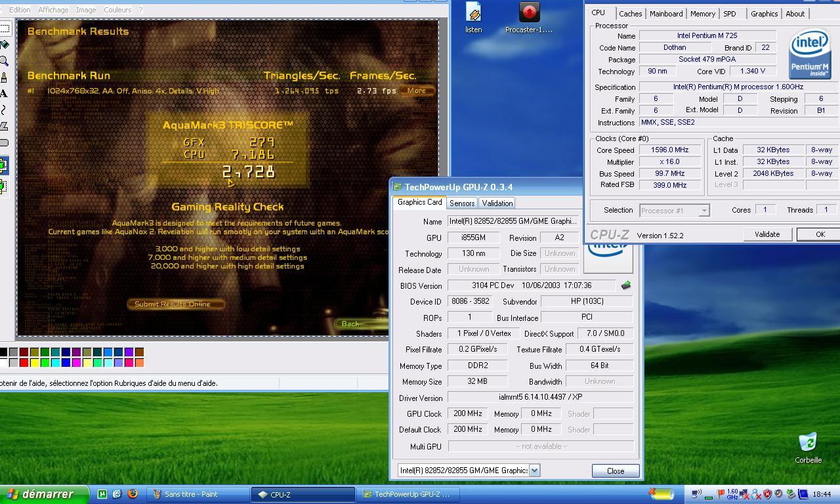840x504 pixels.
Task: Open the Couleurs menu in Paint
Action: click(117, 10)
